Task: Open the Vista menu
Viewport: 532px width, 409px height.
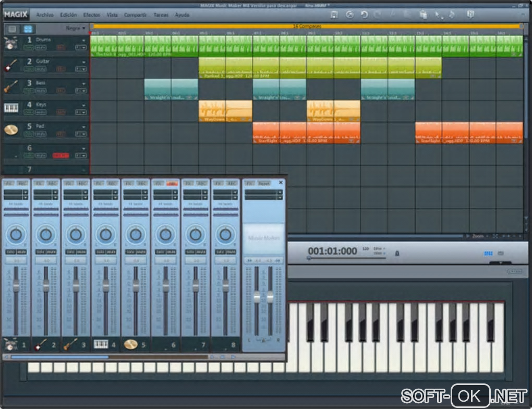Action: (112, 15)
